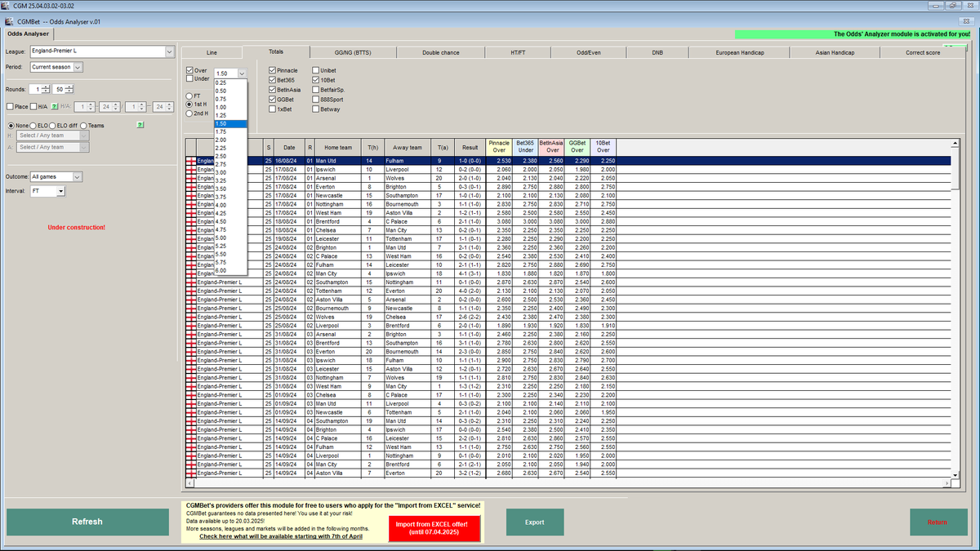
Task: Switch to the DNB tab
Action: pos(657,52)
